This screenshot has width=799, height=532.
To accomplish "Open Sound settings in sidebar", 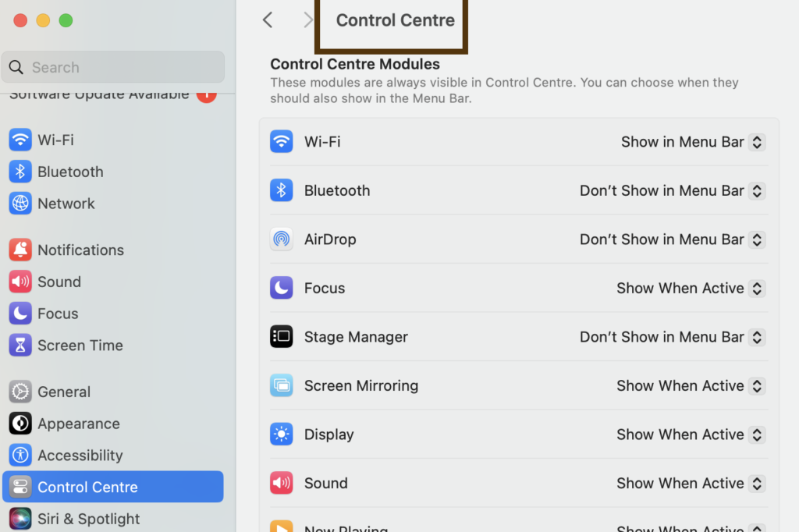I will point(59,282).
